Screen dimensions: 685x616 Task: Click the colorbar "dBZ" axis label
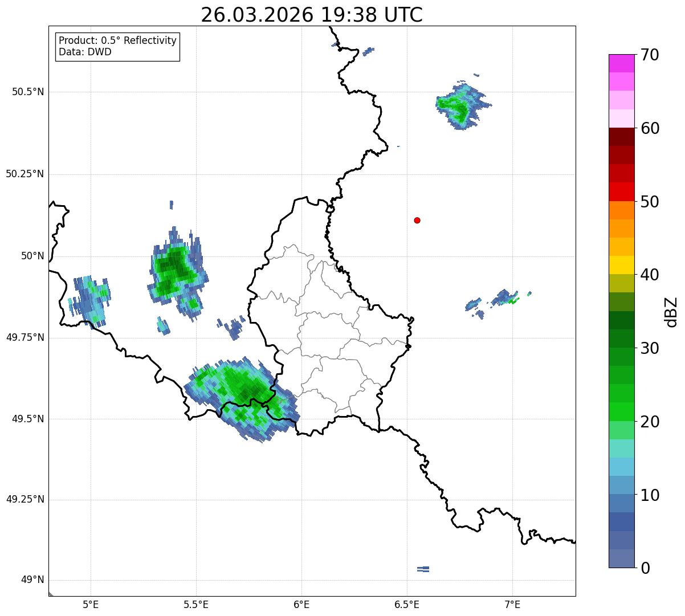(672, 312)
